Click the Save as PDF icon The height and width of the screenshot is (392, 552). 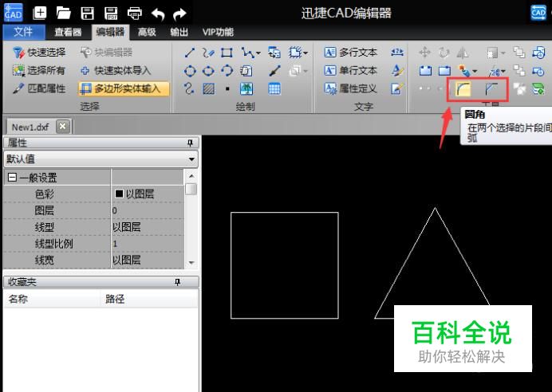(x=111, y=14)
